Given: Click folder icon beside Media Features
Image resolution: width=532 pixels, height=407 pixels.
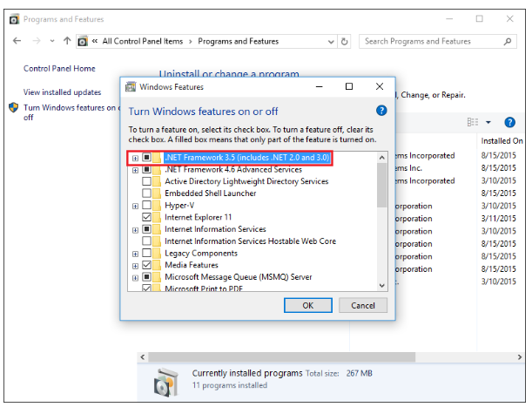Looking at the screenshot, I should point(157,265).
